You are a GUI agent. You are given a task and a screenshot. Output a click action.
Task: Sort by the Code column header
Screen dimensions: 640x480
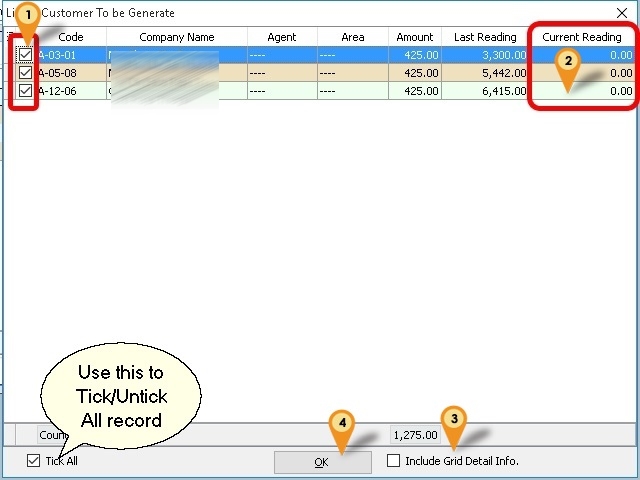pos(71,37)
